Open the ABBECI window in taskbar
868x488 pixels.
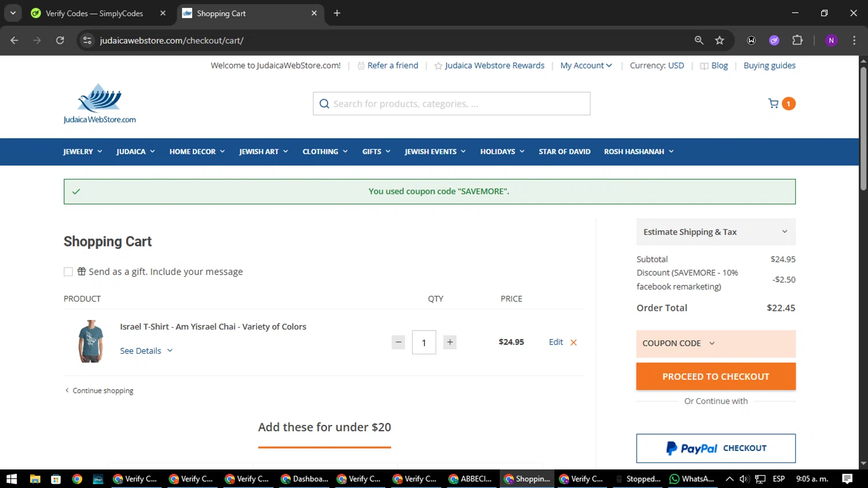(470, 479)
